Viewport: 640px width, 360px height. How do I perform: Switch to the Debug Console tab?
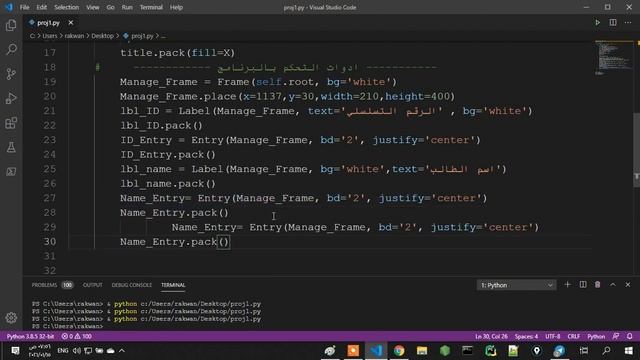tap(131, 285)
